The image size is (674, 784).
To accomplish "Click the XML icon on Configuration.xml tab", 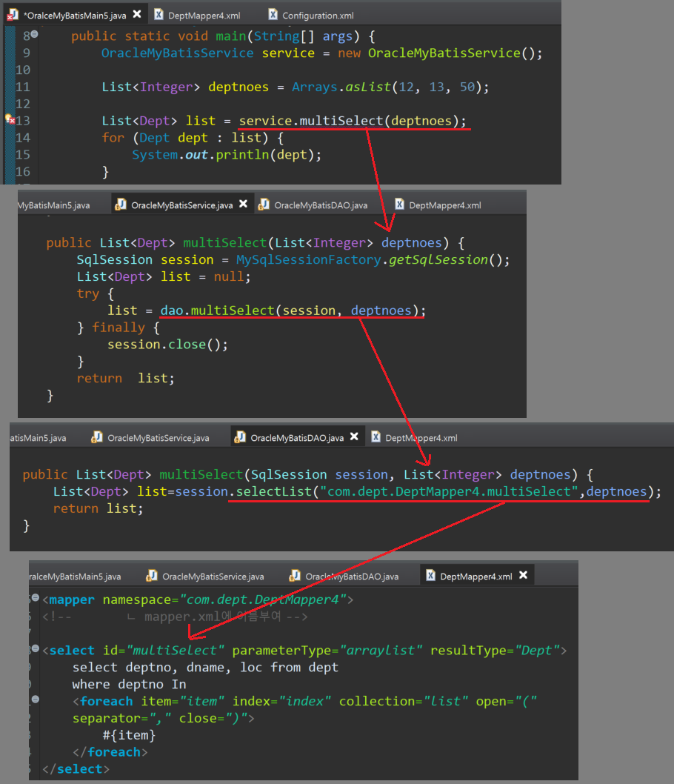I will click(x=273, y=15).
